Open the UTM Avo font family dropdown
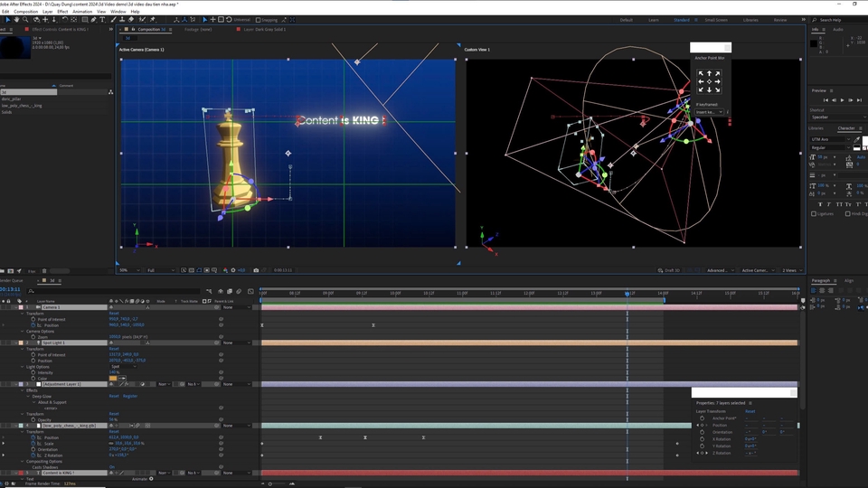 829,139
